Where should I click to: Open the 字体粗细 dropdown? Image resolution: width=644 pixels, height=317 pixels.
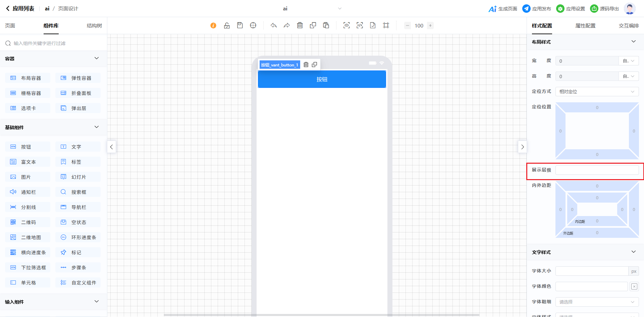tap(597, 302)
